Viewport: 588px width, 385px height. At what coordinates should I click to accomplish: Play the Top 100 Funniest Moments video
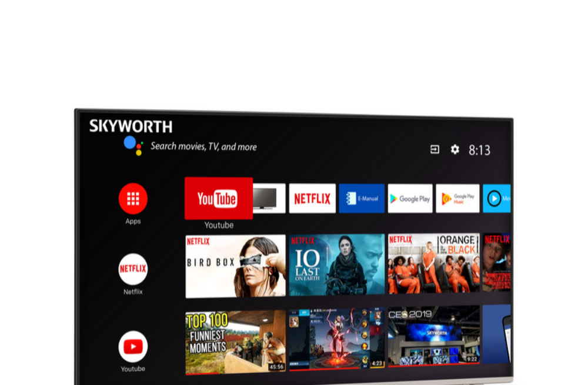(x=236, y=342)
